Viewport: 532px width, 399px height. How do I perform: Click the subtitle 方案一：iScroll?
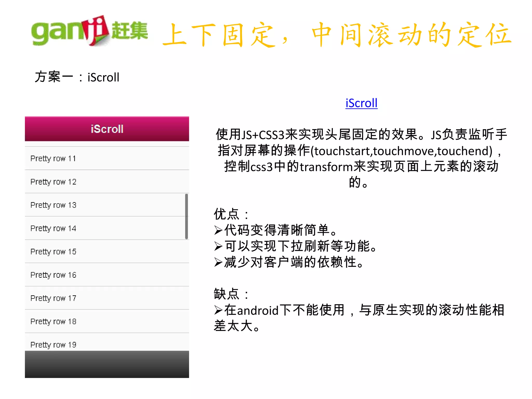[x=77, y=77]
